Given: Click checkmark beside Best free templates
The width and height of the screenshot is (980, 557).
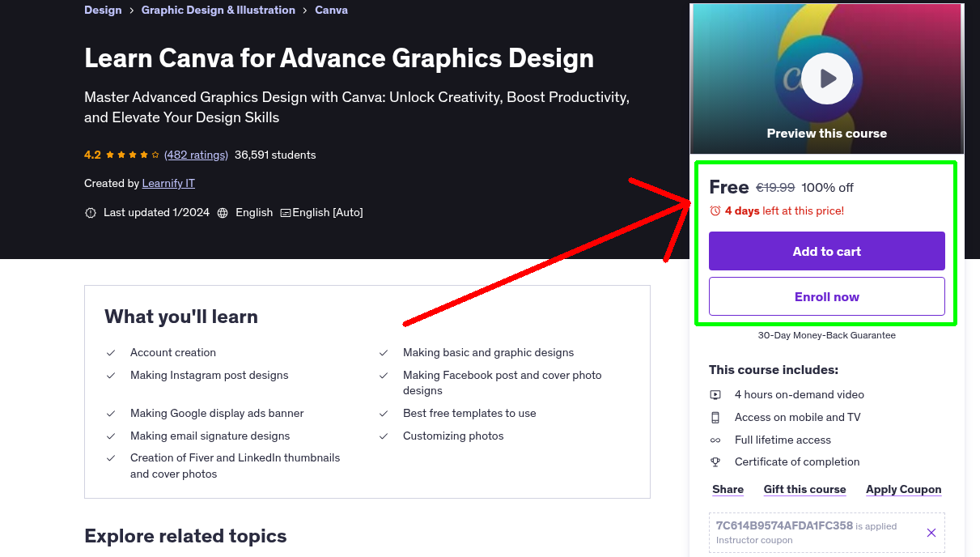Looking at the screenshot, I should coord(384,414).
